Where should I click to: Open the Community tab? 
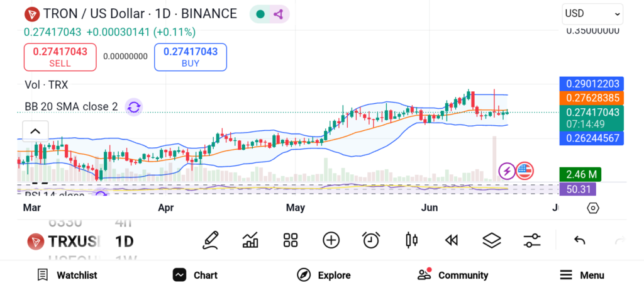pyautogui.click(x=453, y=275)
